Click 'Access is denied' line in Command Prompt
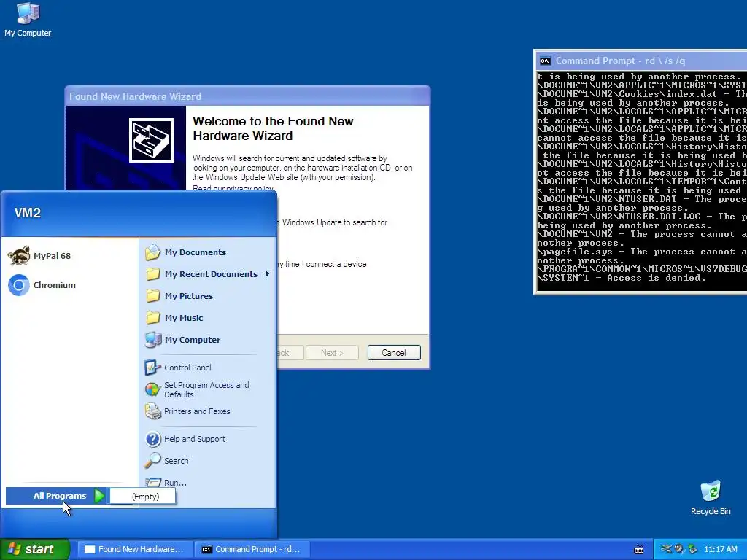Image resolution: width=747 pixels, height=560 pixels. (x=622, y=278)
